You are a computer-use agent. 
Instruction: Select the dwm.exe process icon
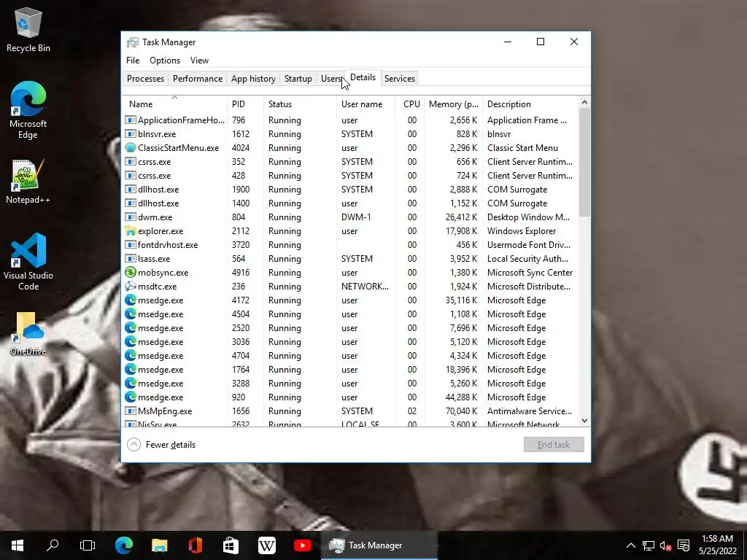coord(130,217)
